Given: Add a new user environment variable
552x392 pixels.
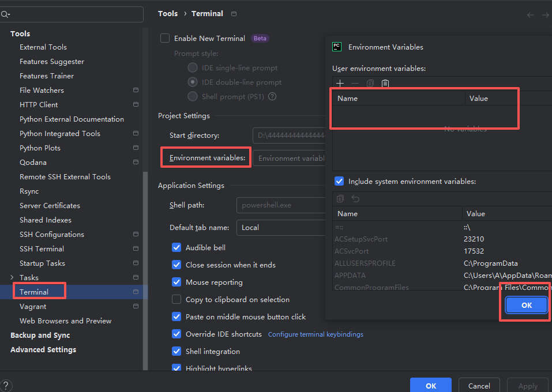Looking at the screenshot, I should tap(340, 84).
